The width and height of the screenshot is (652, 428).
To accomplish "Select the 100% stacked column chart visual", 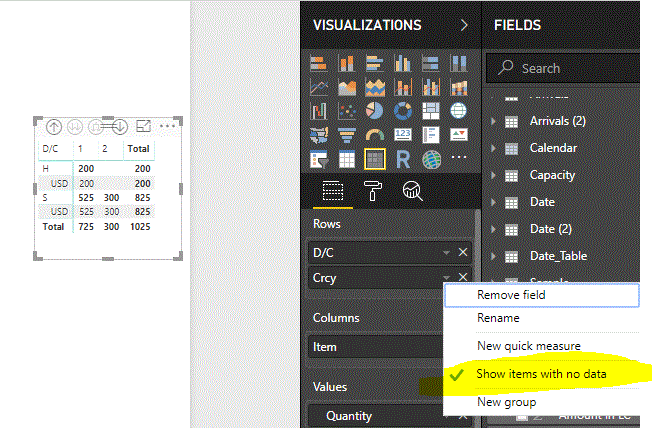I will click(x=458, y=64).
